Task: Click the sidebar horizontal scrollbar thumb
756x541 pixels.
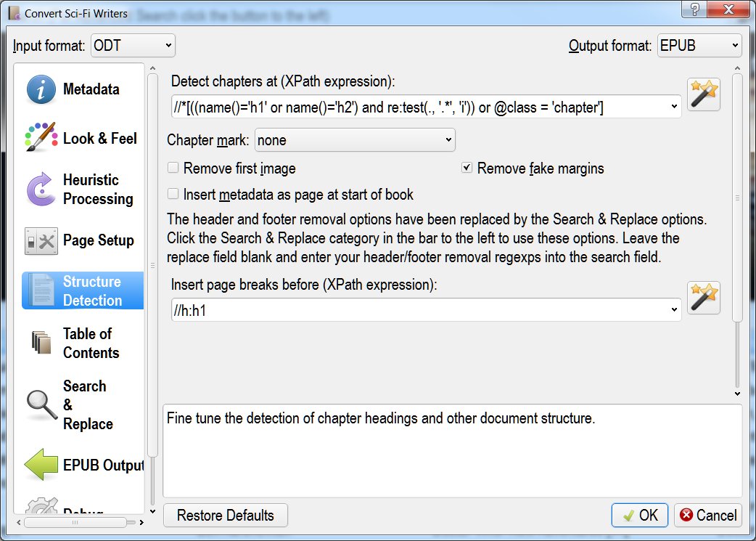Action: coord(75,522)
